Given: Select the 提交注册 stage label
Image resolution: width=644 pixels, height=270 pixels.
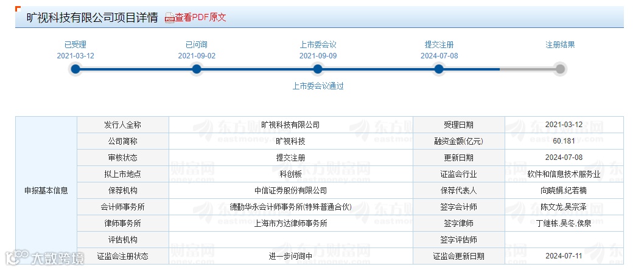Looking at the screenshot, I should [x=439, y=45].
